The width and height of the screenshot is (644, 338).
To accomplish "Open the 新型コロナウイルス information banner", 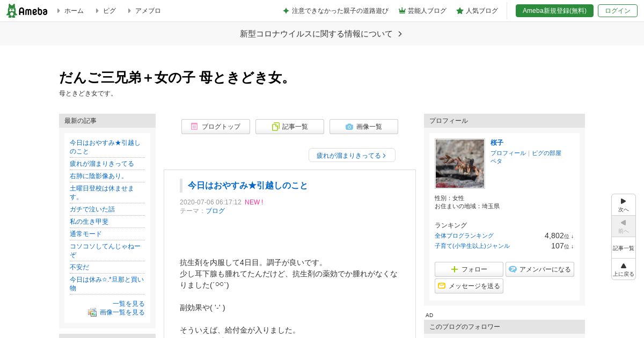I will click(x=321, y=34).
